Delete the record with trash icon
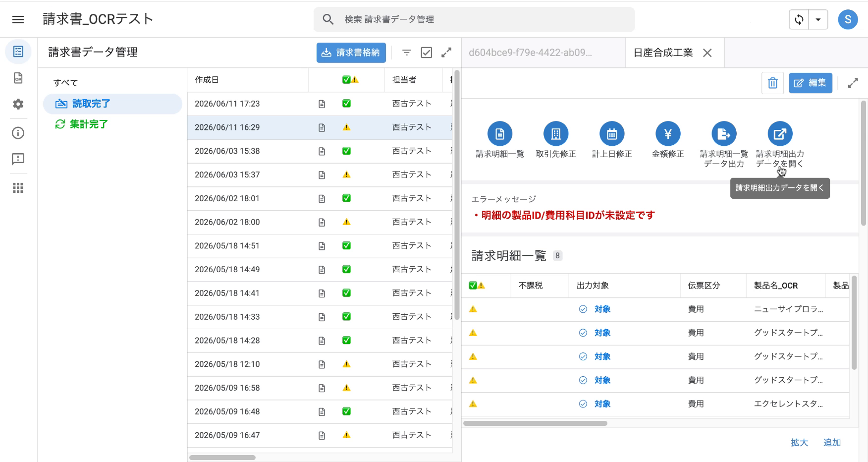The image size is (868, 462). (x=772, y=83)
